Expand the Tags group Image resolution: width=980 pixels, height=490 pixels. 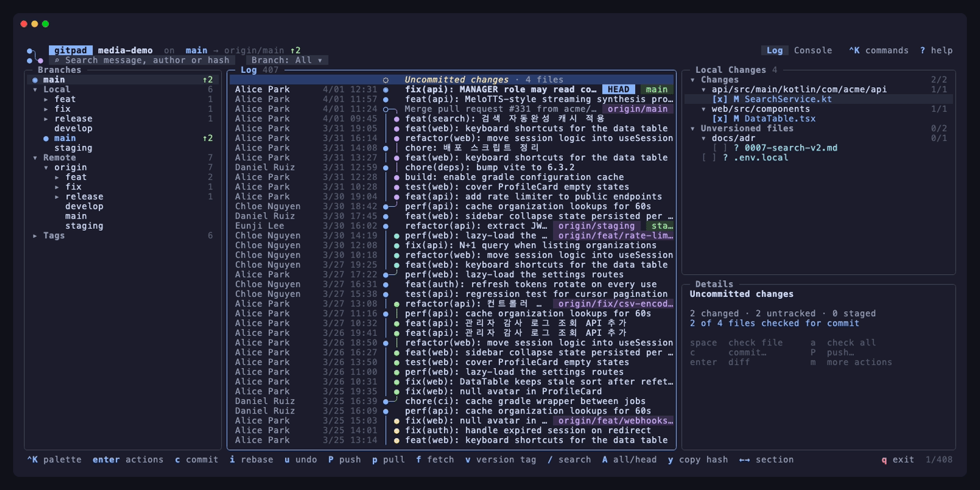coord(35,236)
